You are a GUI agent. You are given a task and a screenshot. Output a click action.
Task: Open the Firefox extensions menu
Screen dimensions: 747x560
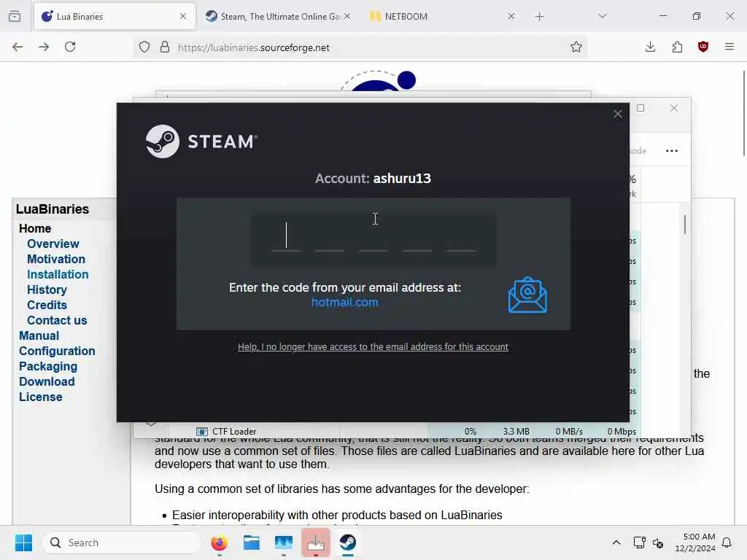tap(677, 47)
